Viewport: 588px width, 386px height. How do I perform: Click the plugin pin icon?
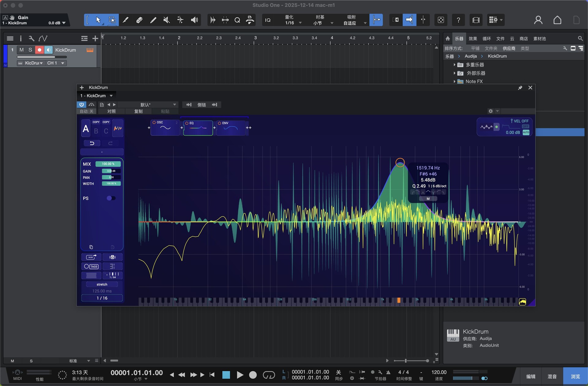pos(520,88)
